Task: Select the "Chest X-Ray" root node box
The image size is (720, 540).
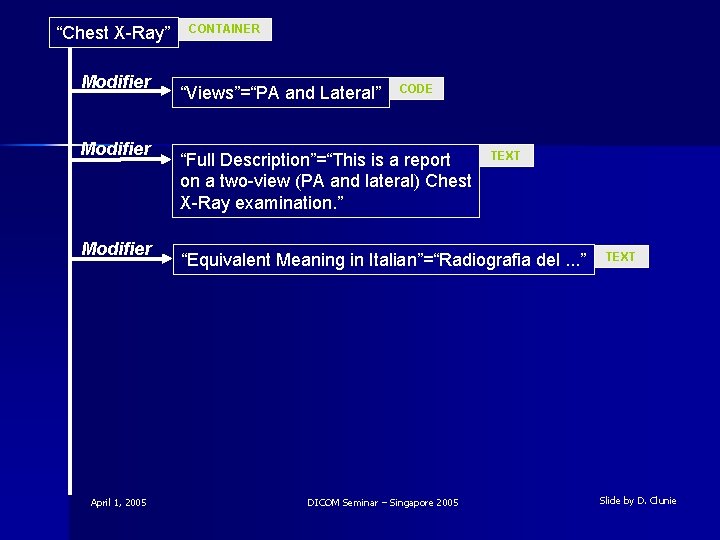Action: coord(114,33)
